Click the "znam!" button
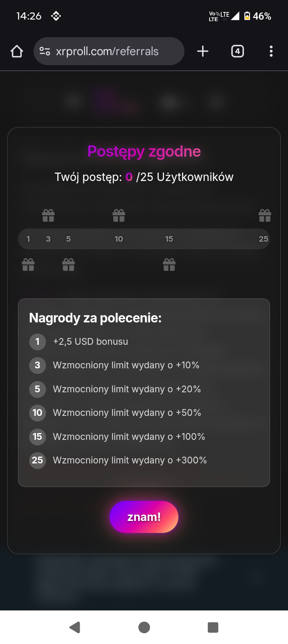The width and height of the screenshot is (288, 644). pos(144,517)
